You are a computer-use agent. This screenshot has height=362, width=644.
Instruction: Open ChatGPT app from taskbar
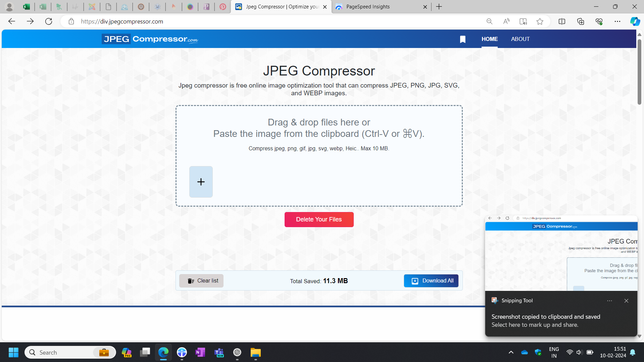click(237, 353)
